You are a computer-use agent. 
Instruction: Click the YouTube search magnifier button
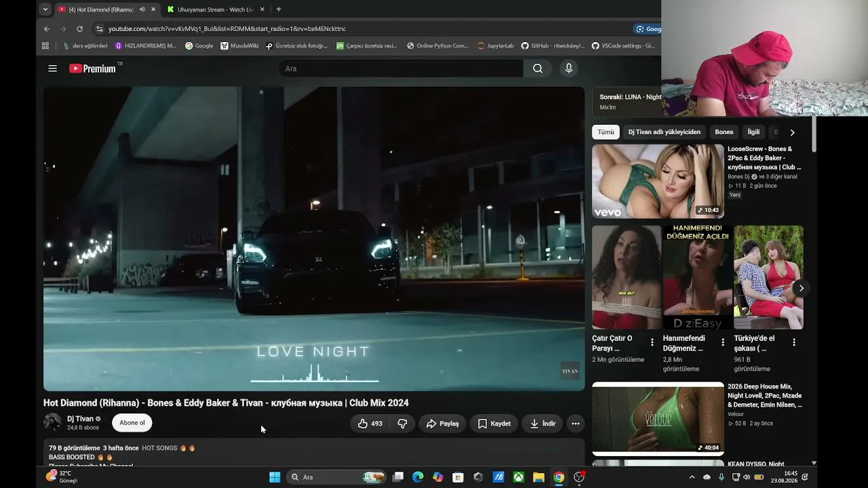(x=538, y=68)
